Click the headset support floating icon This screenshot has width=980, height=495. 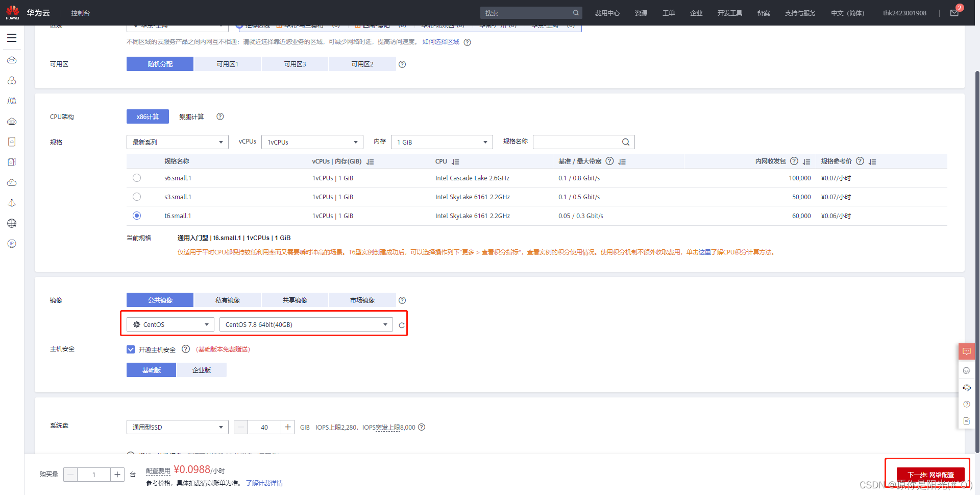pos(967,388)
